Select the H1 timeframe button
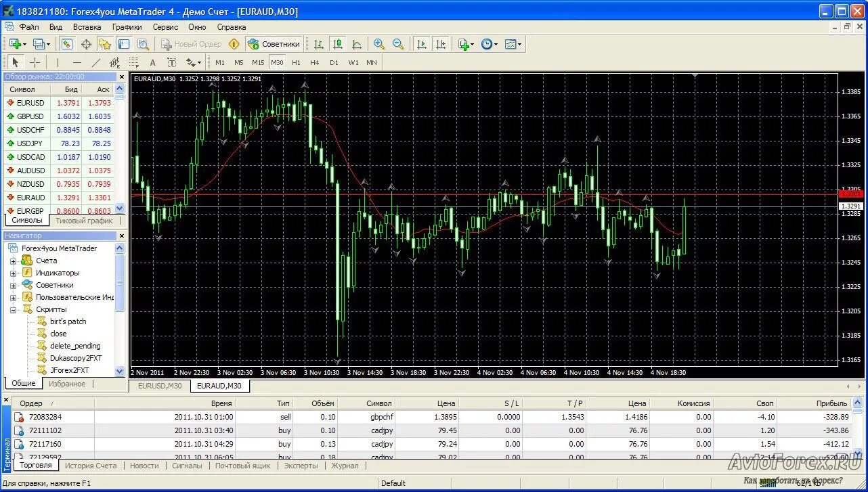Screen dimensions: 868x492 pos(296,62)
